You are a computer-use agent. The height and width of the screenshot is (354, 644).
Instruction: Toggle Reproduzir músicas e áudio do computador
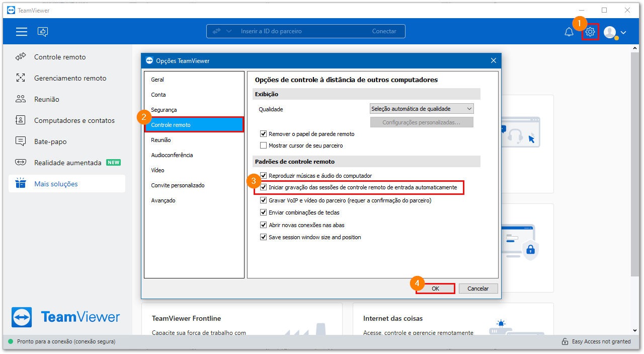pos(263,176)
